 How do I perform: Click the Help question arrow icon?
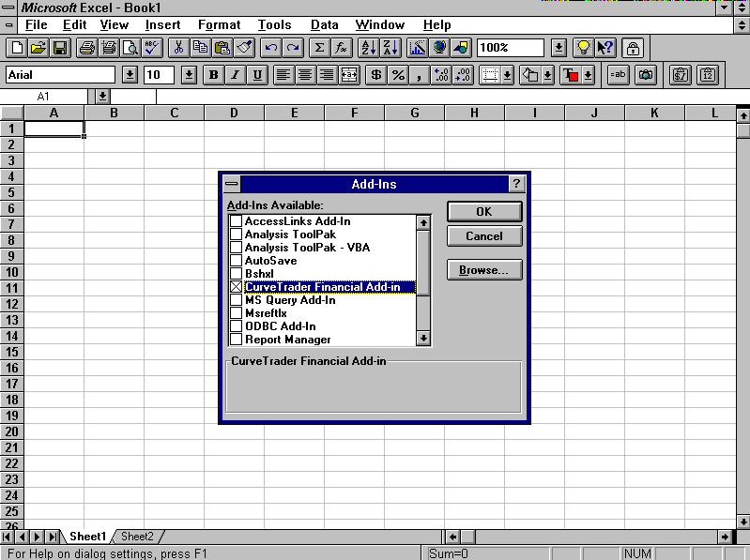click(605, 48)
